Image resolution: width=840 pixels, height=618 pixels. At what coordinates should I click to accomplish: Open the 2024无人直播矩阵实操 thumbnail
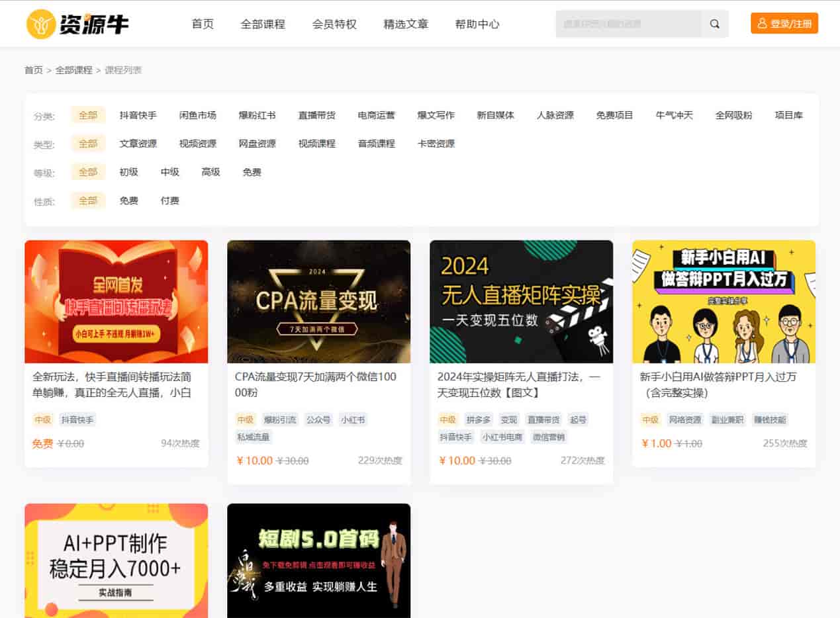[x=521, y=302]
